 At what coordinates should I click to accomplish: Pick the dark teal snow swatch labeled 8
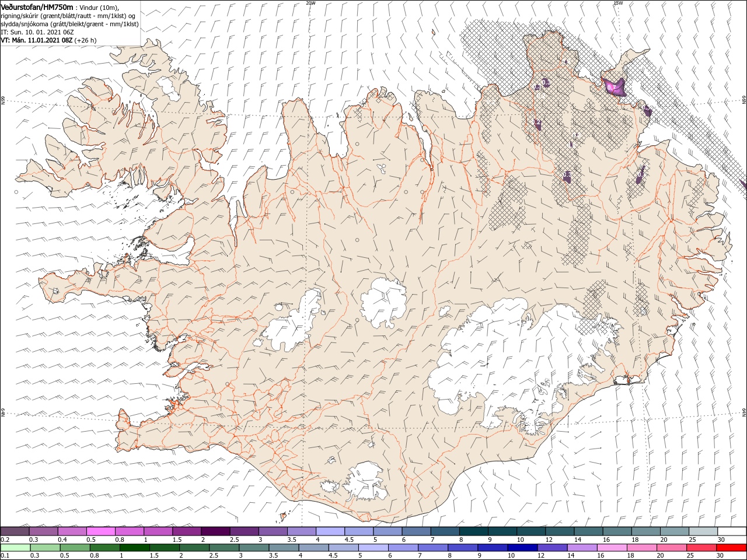(x=473, y=531)
